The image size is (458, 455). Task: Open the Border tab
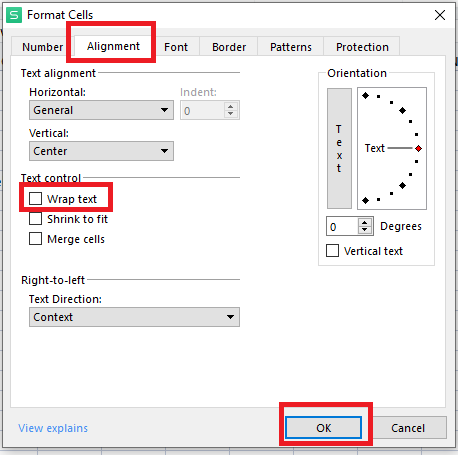pyautogui.click(x=229, y=47)
